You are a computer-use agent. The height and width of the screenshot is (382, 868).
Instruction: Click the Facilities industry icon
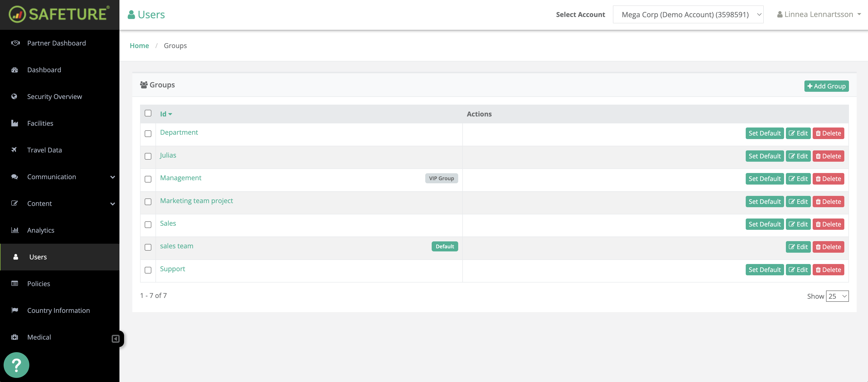tap(14, 123)
